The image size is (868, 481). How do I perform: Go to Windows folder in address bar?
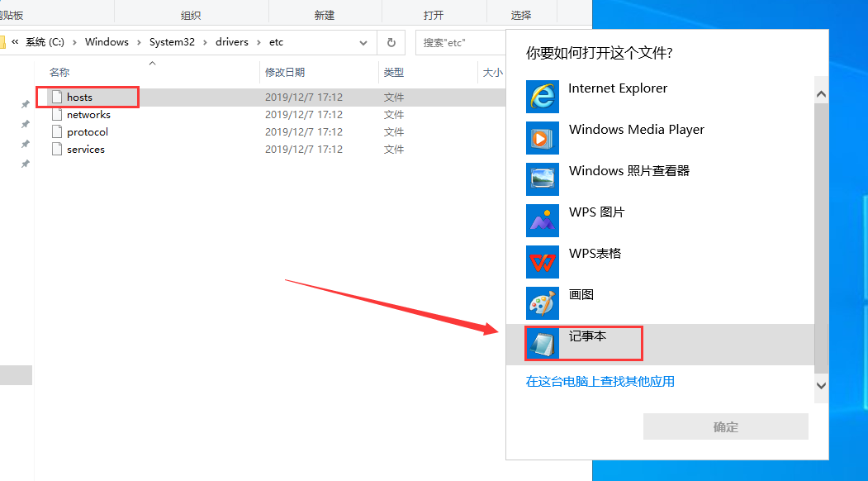[107, 42]
